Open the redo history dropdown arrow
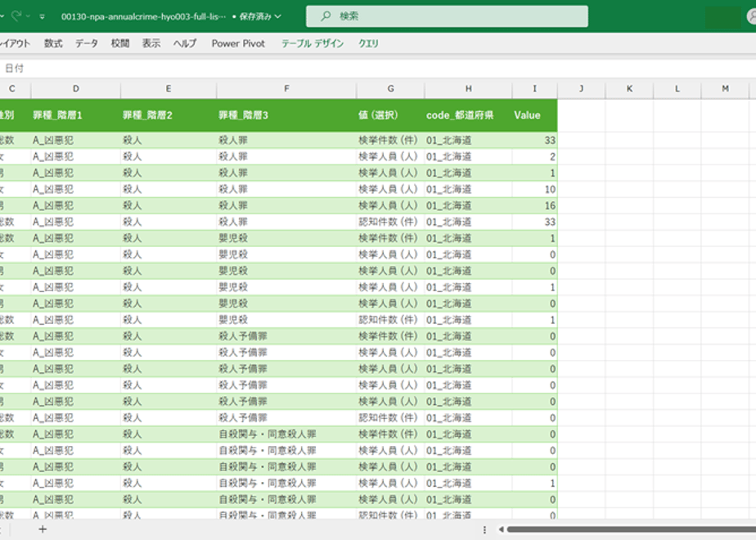 (28, 16)
